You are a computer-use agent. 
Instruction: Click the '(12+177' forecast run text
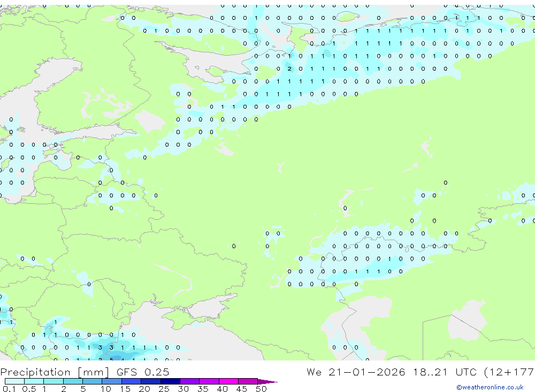[x=509, y=372]
